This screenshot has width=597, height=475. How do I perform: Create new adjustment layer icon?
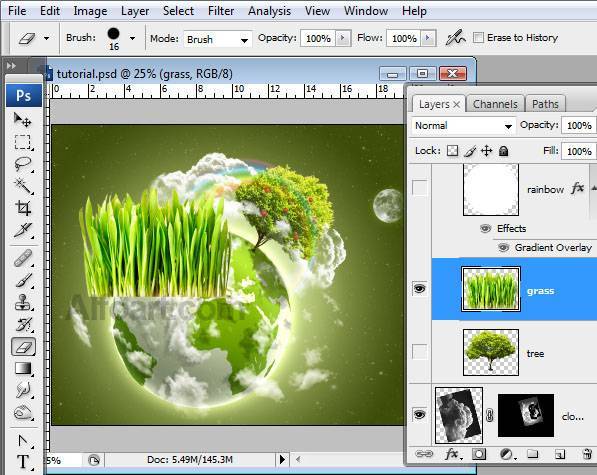tap(507, 454)
